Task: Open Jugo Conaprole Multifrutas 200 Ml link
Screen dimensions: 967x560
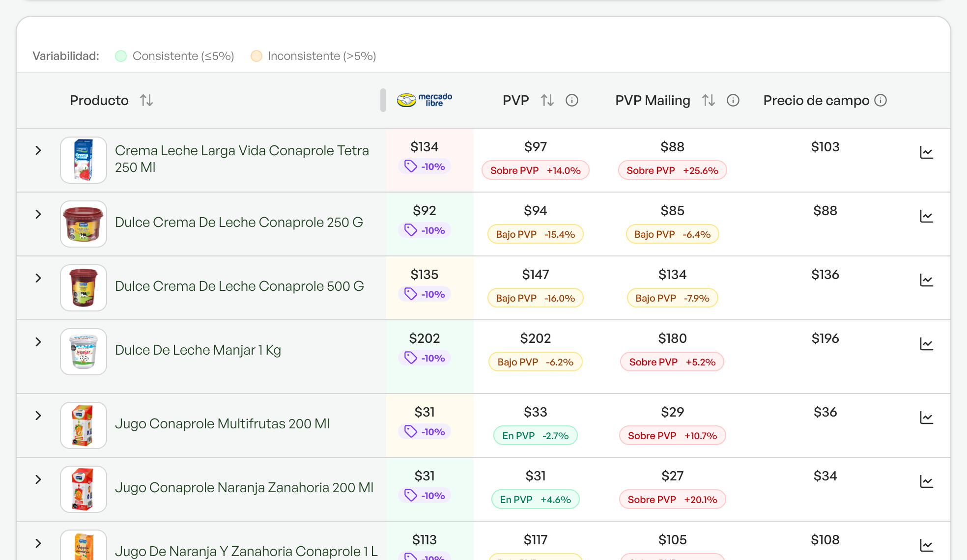Action: tap(222, 423)
